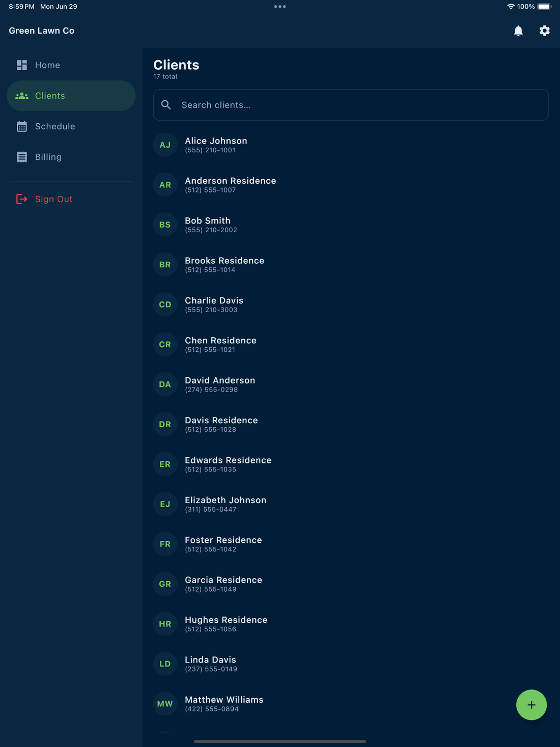Open Hughes Residence client
560x747 pixels.
tap(351, 623)
